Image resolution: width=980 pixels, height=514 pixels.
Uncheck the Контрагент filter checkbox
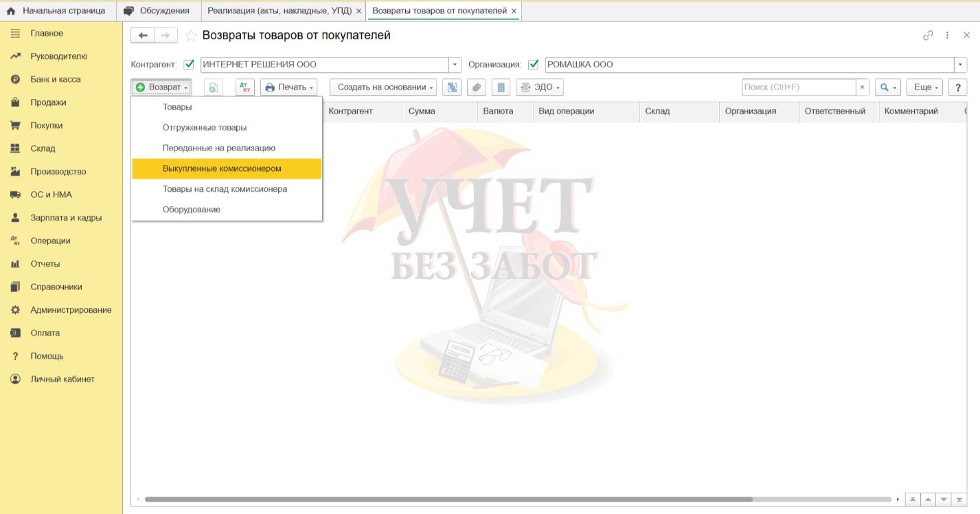[189, 65]
